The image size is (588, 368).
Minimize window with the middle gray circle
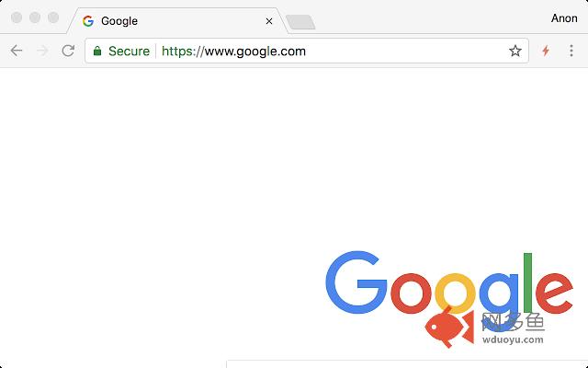(35, 17)
